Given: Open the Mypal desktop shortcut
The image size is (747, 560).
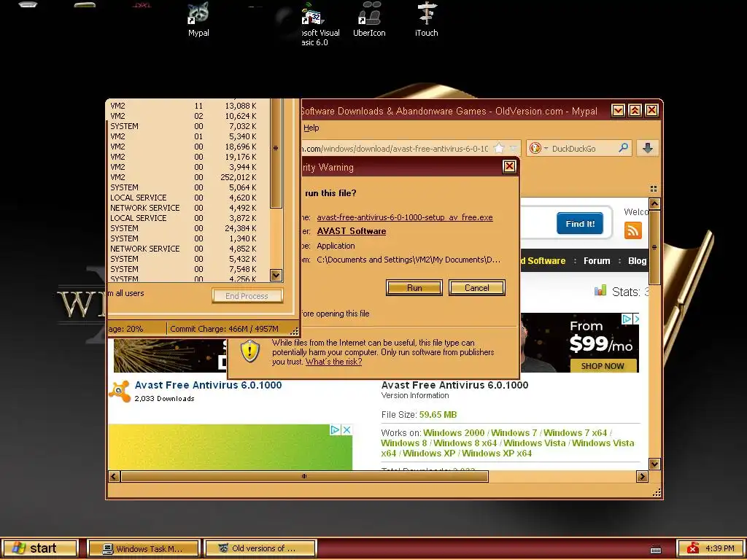Looking at the screenshot, I should click(x=198, y=20).
